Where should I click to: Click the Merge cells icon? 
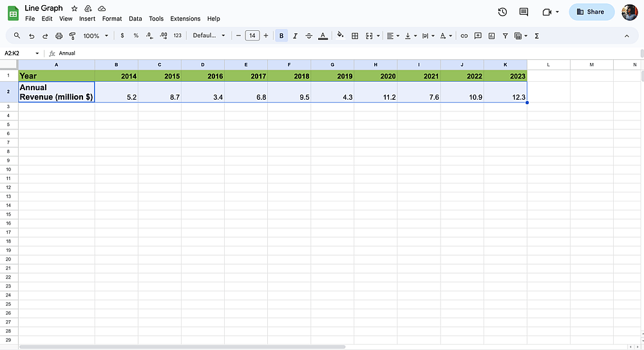pos(369,36)
